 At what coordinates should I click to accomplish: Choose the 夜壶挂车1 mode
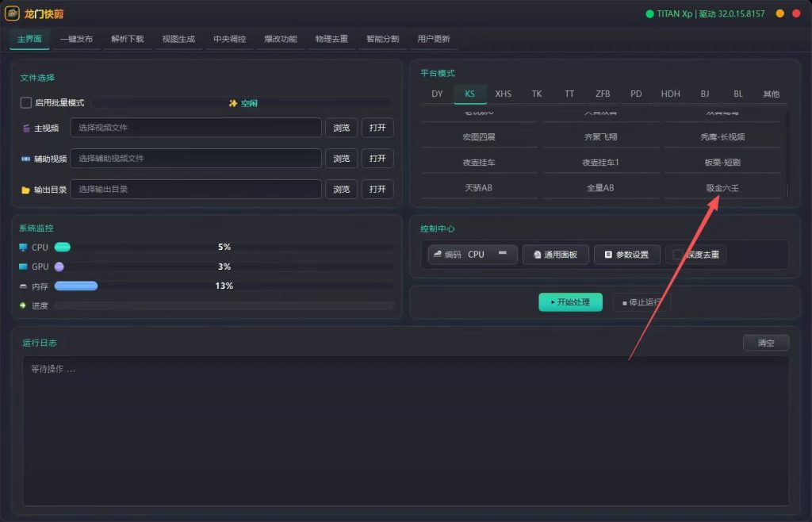click(x=601, y=163)
